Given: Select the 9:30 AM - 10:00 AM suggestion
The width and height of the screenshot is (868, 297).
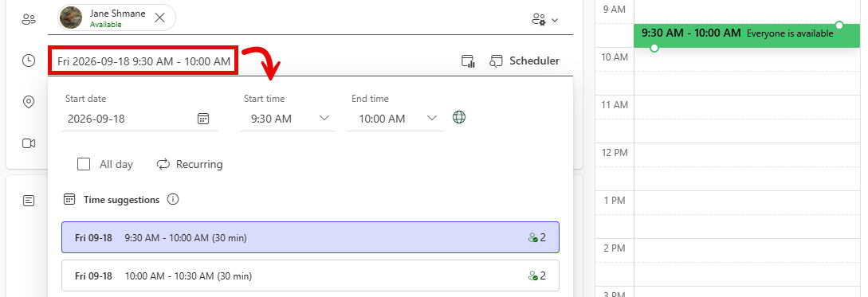Looking at the screenshot, I should 310,238.
